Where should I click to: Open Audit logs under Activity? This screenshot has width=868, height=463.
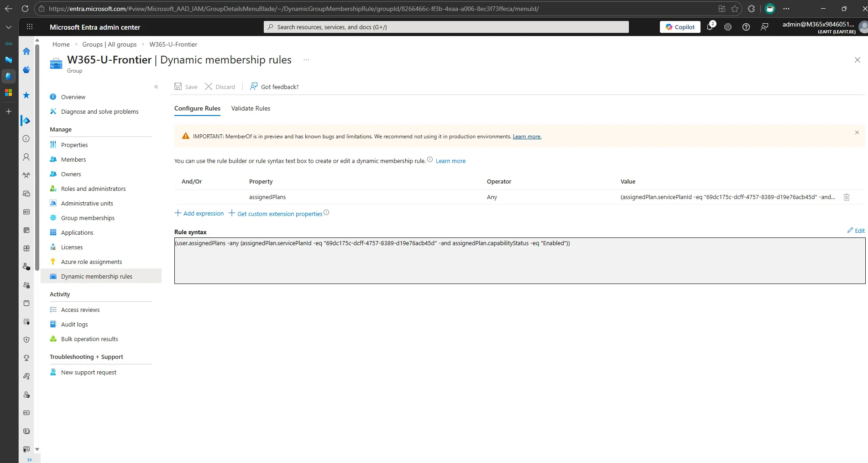tap(74, 324)
